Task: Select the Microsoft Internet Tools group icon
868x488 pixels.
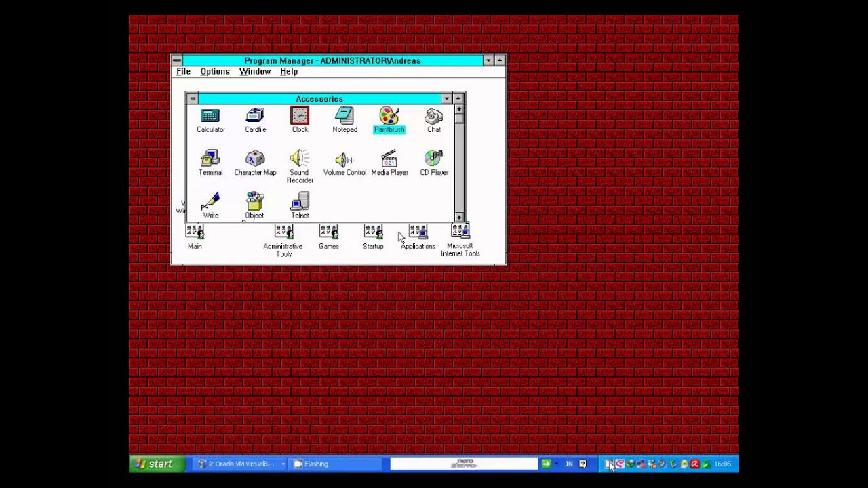Action: click(x=460, y=241)
